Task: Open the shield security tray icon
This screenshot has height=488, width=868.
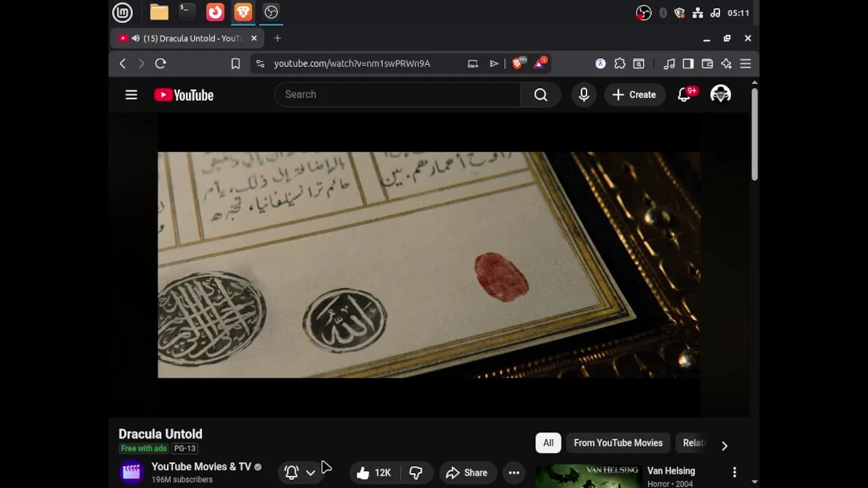Action: [679, 13]
